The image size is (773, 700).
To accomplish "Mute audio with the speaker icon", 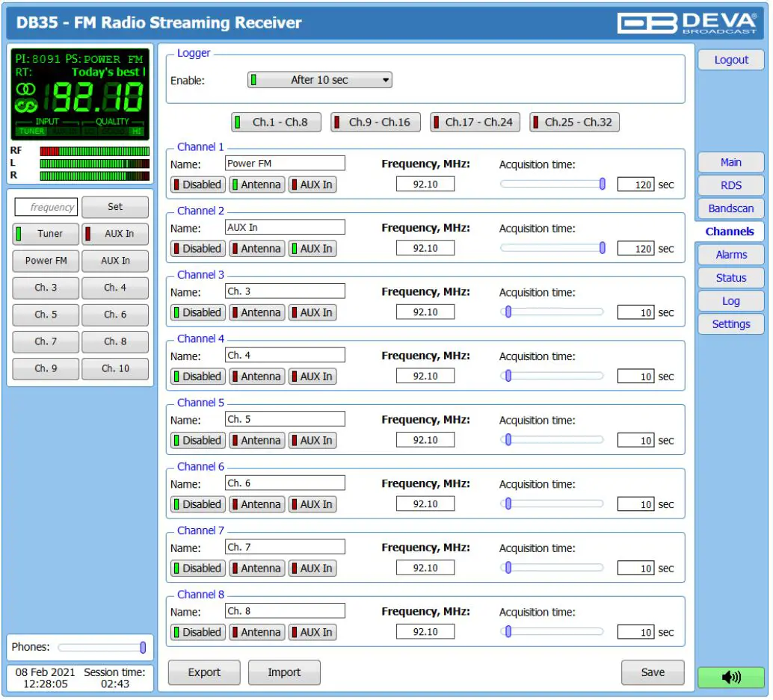I will (730, 677).
